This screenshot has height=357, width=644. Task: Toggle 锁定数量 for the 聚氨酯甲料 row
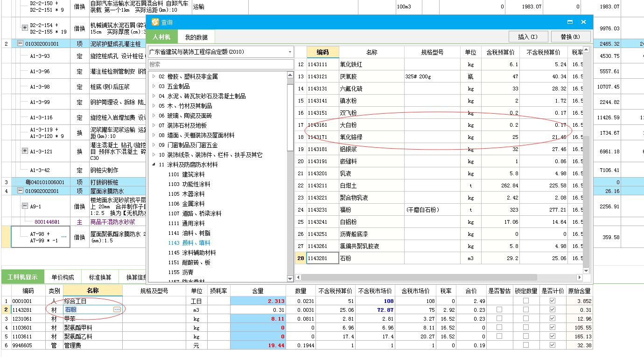[x=526, y=328]
